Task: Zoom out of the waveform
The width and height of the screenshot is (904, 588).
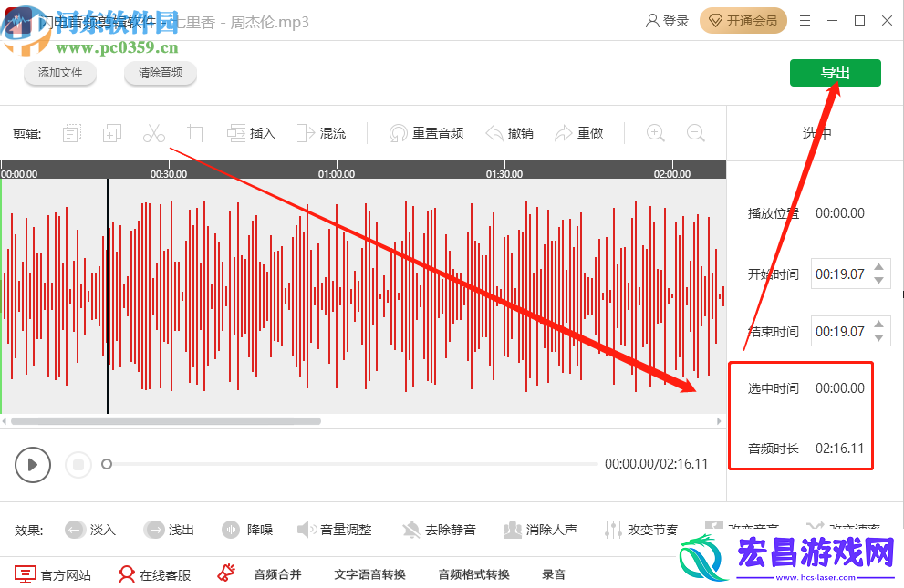Action: click(x=696, y=134)
